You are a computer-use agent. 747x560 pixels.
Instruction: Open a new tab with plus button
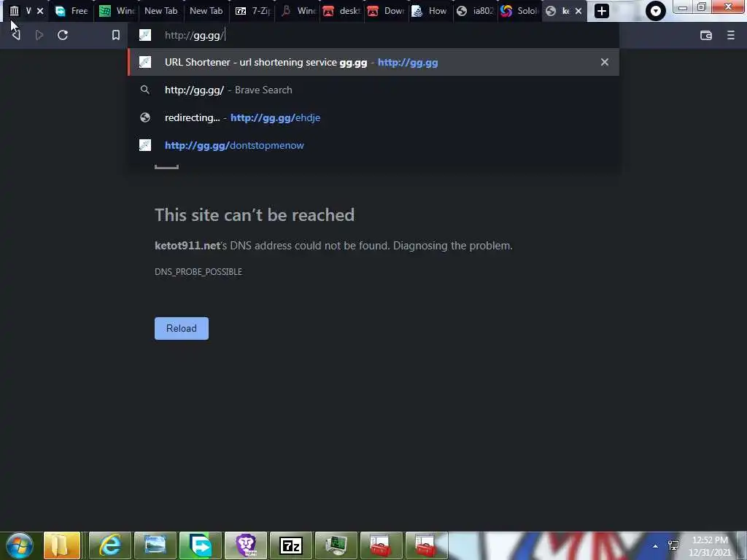(602, 11)
